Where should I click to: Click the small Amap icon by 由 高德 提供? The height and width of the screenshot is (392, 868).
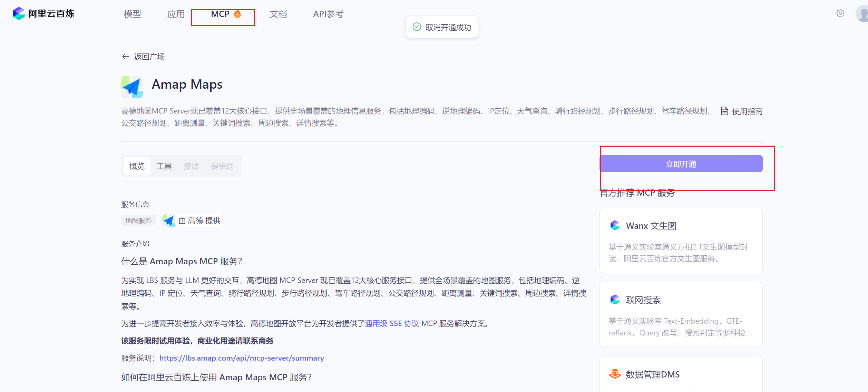pyautogui.click(x=169, y=220)
